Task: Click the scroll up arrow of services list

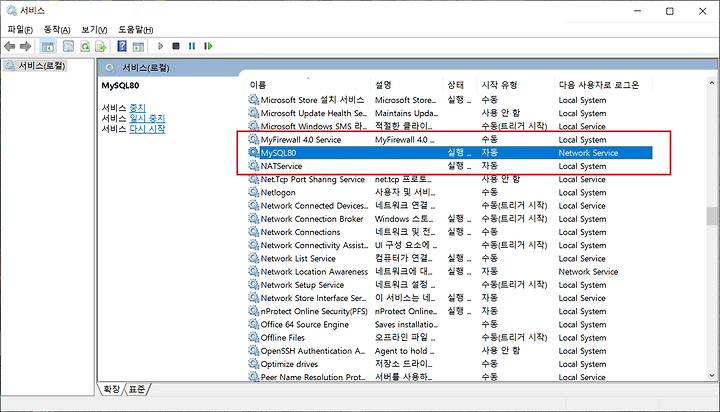Action: 712,83
